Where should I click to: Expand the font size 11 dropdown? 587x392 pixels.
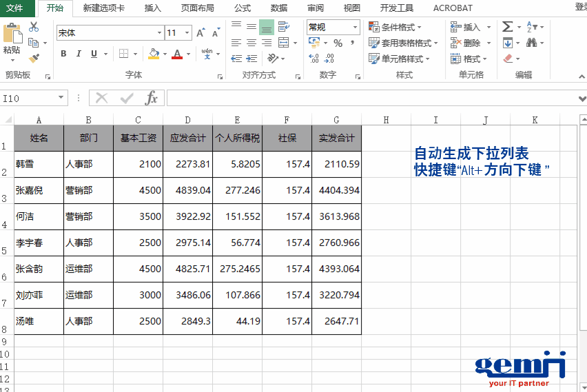pos(188,33)
